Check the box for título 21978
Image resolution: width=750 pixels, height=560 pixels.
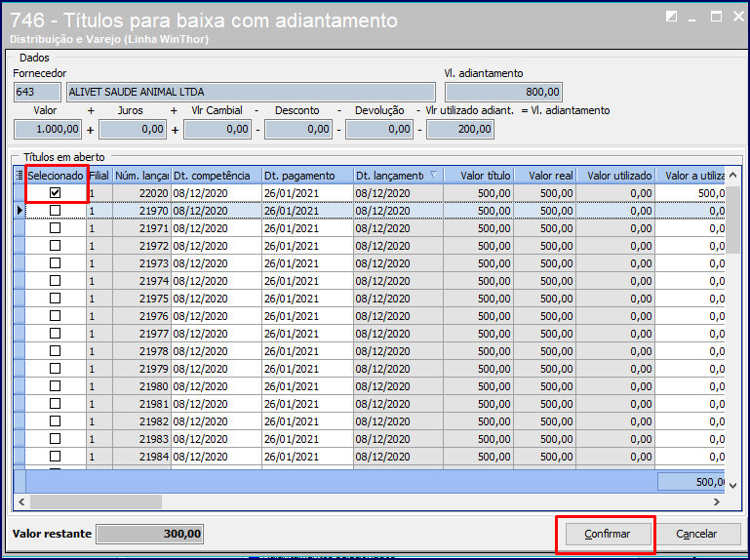(x=55, y=351)
